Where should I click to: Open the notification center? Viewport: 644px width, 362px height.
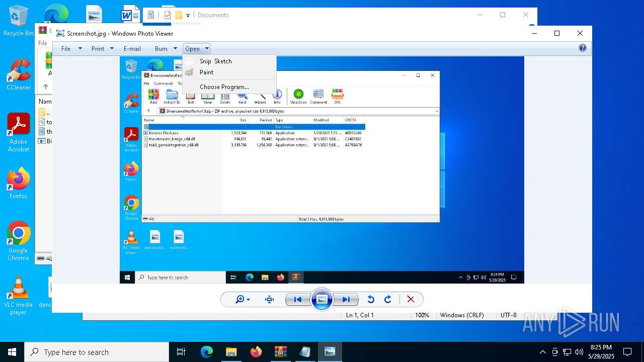click(627, 352)
